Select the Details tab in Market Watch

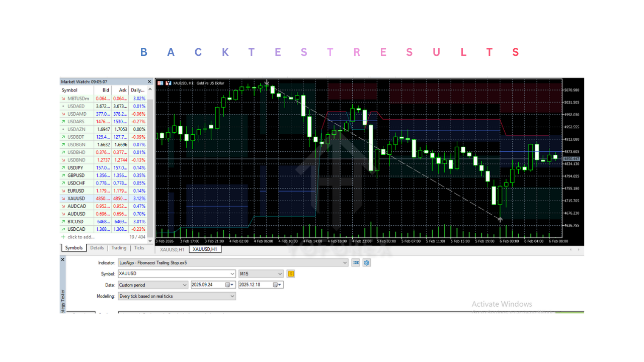tap(97, 248)
